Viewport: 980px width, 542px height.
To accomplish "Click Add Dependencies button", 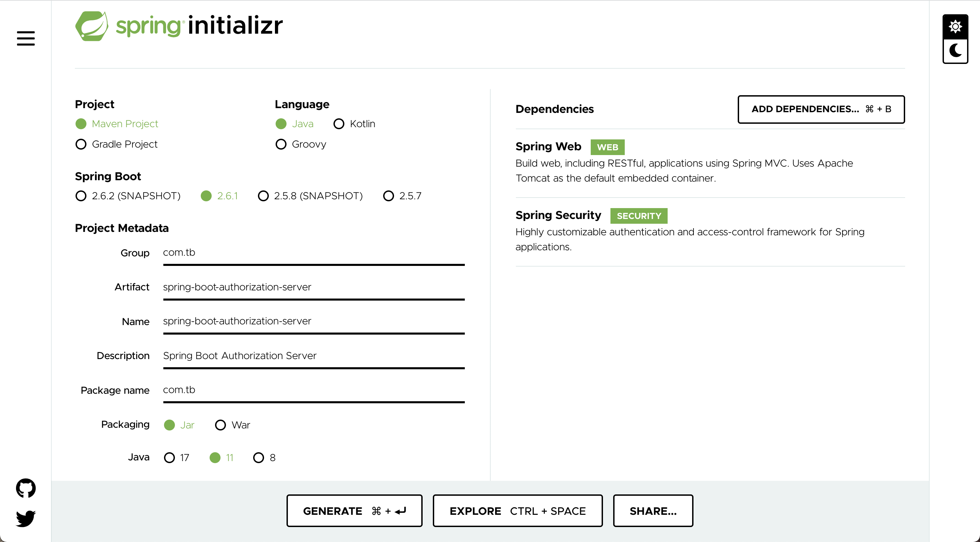I will (x=821, y=109).
